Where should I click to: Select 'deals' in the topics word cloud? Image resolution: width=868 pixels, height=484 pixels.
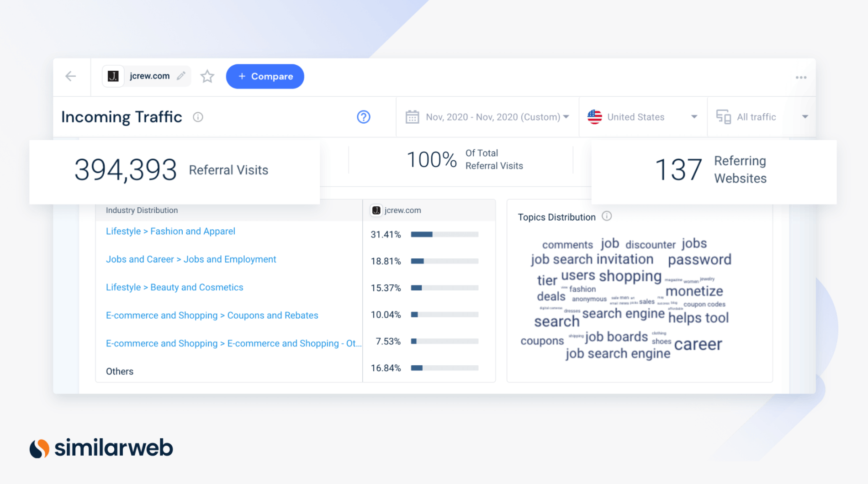[x=551, y=297]
